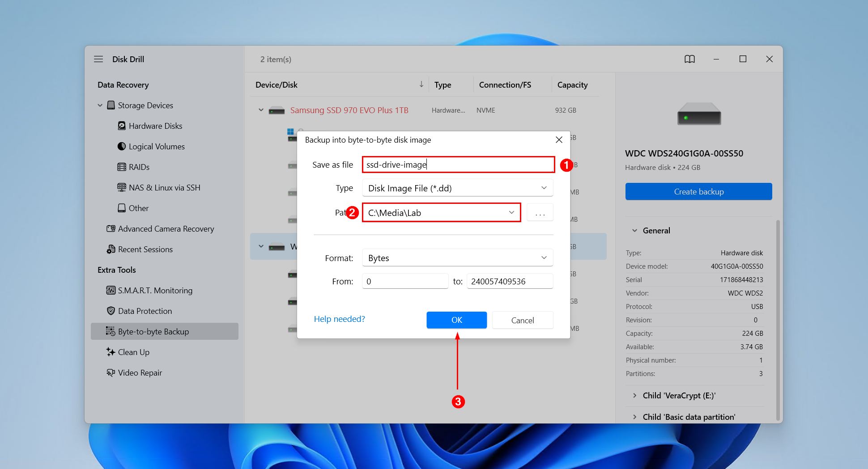Screen dimensions: 868x469
Task: Click the 932 GB capacity cell
Action: [565, 110]
